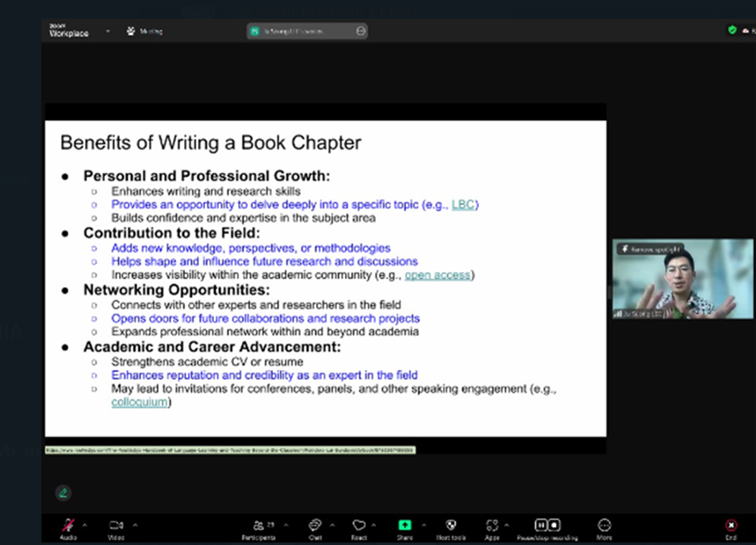This screenshot has height=545, width=756.
Task: Open the Apps icon
Action: pos(493,525)
